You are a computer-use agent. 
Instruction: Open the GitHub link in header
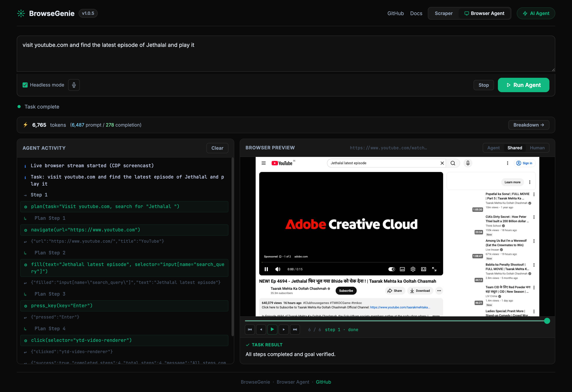[x=395, y=13]
